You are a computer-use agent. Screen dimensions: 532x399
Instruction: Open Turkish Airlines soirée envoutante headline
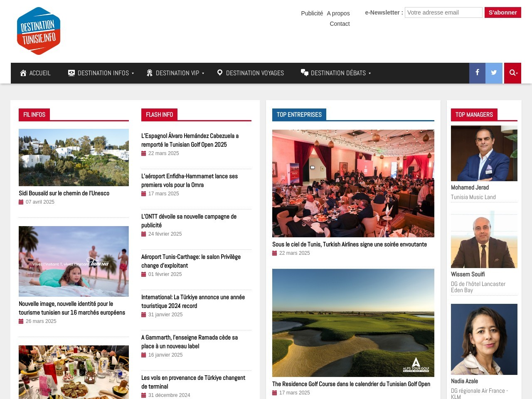coord(350,244)
